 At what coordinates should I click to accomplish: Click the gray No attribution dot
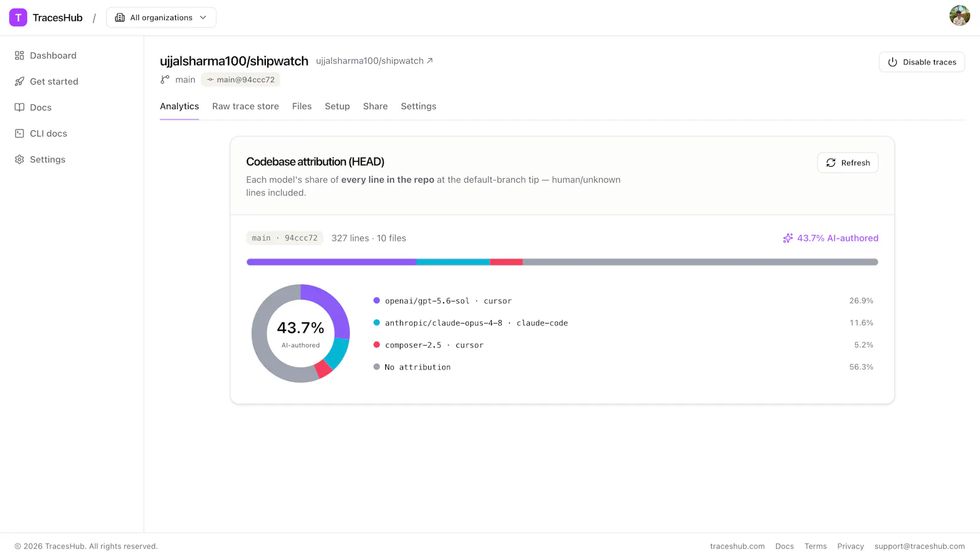click(x=377, y=367)
